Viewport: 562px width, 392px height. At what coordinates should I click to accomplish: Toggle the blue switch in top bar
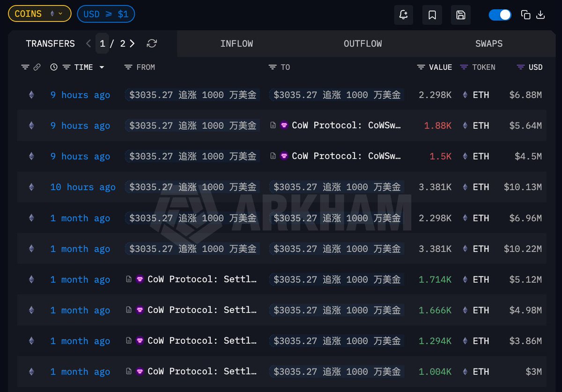500,15
